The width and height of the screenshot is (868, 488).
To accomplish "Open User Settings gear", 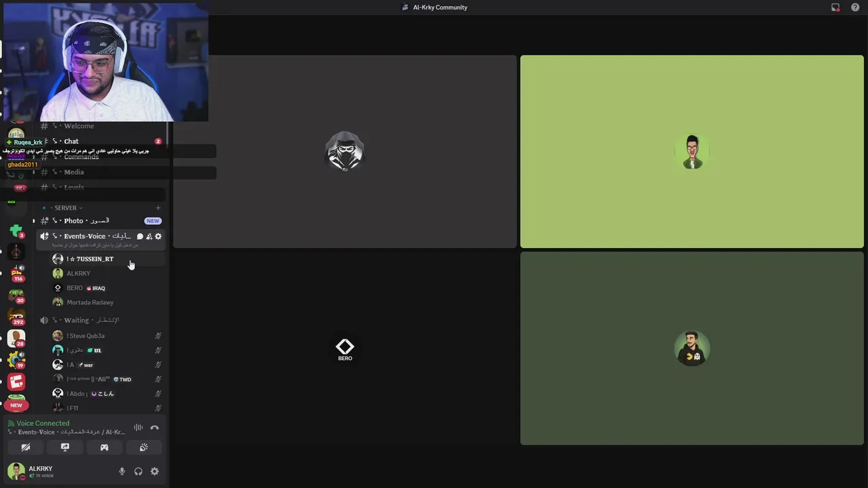I will coord(155,472).
